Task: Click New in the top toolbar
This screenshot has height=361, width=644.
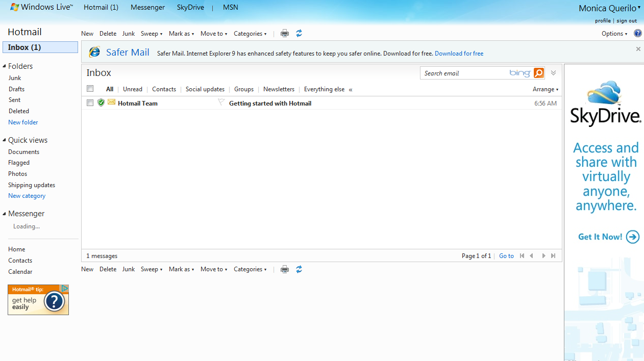Action: tap(87, 34)
